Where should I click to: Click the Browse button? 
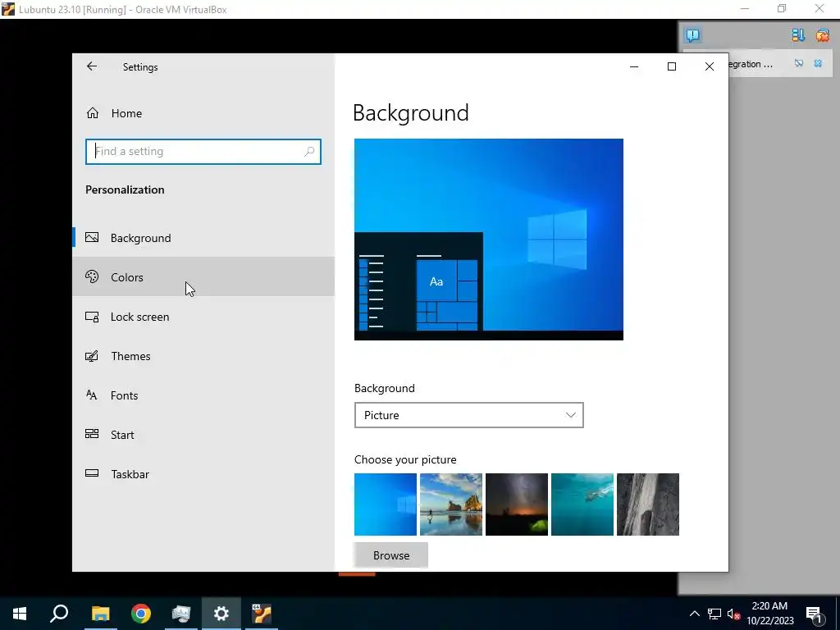click(391, 555)
